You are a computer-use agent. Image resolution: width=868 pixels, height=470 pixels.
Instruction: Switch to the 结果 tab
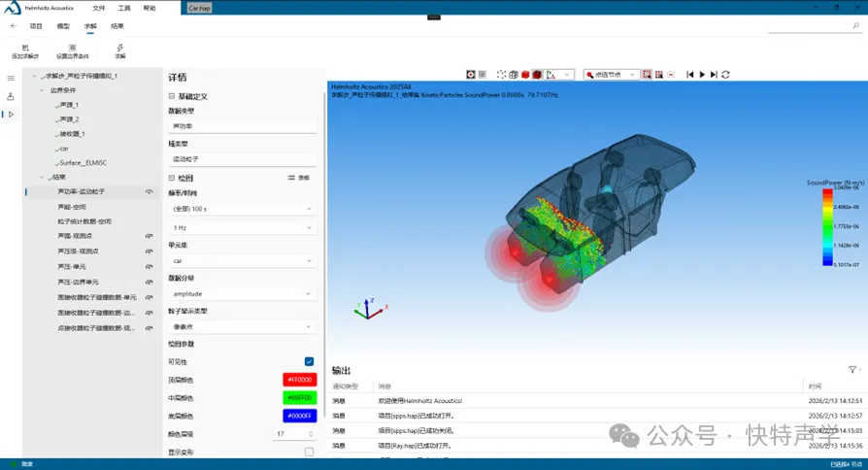tap(117, 26)
